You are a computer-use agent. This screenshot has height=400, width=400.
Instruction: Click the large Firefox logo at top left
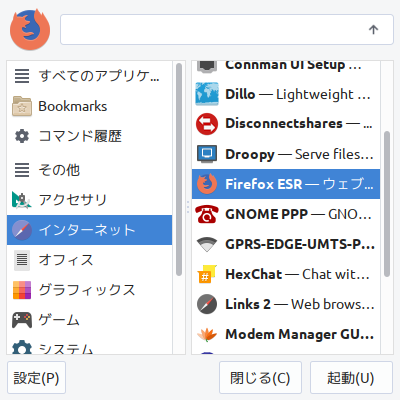click(x=30, y=30)
